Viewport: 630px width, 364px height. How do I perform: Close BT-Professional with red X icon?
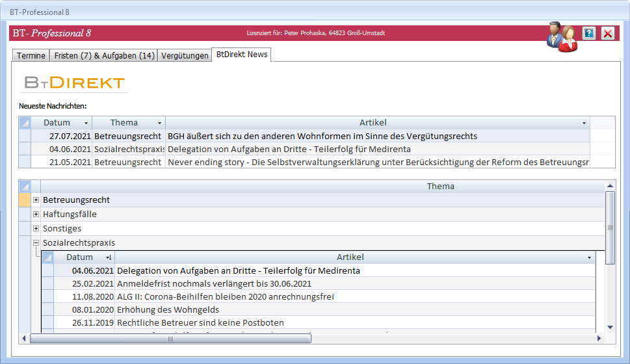[607, 33]
